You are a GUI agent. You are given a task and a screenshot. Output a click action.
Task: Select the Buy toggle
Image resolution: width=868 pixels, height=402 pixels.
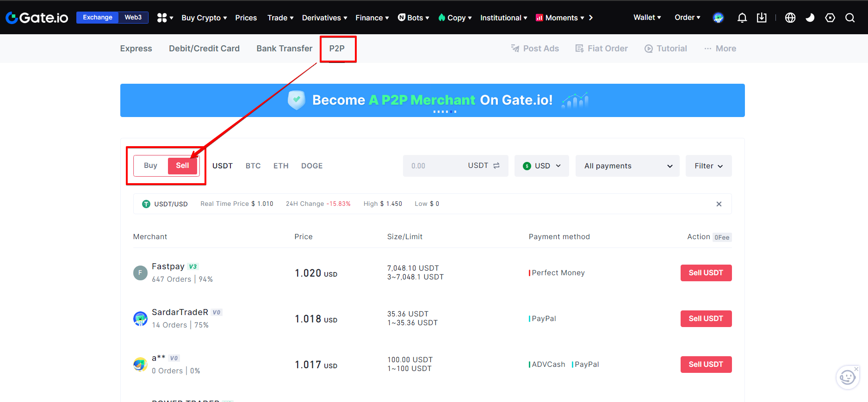pos(150,166)
